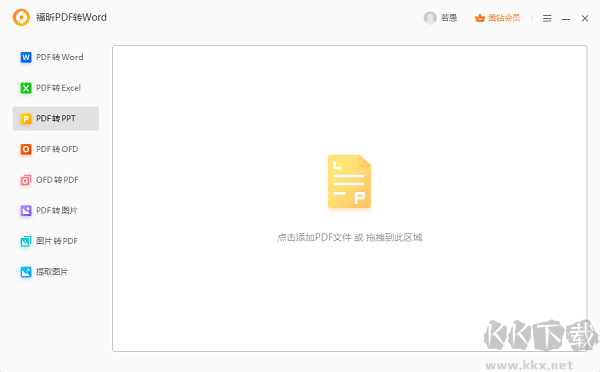Click the blue Word icon in the sidebar

click(26, 57)
